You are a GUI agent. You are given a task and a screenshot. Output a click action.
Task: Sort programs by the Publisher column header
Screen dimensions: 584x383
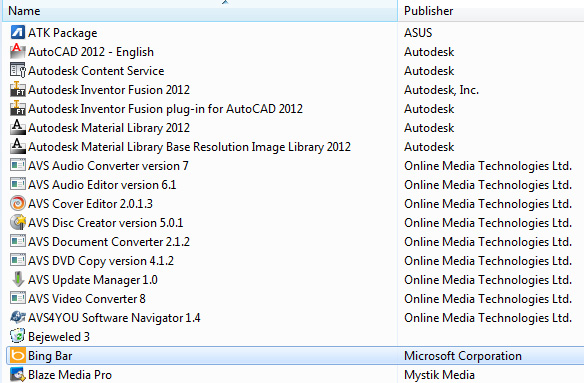click(491, 11)
